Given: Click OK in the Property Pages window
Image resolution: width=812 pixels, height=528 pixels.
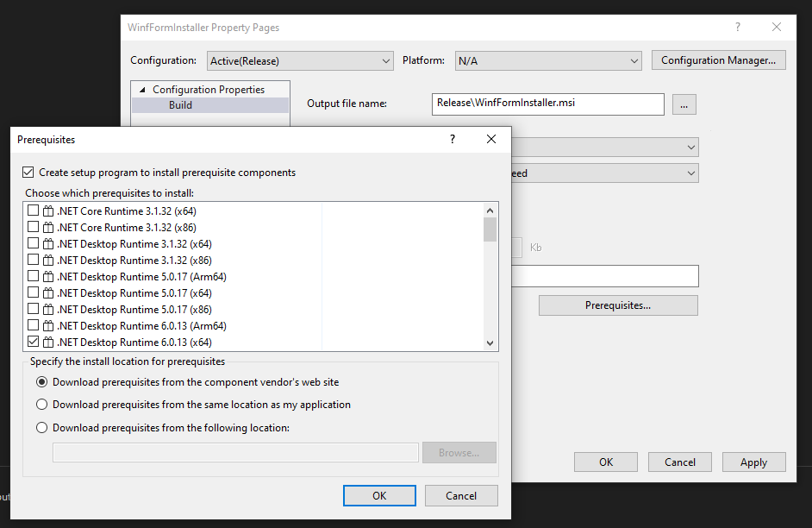Looking at the screenshot, I should 606,462.
